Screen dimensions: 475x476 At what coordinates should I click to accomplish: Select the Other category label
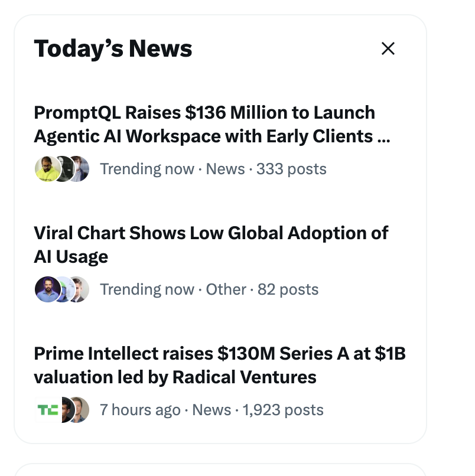(226, 289)
